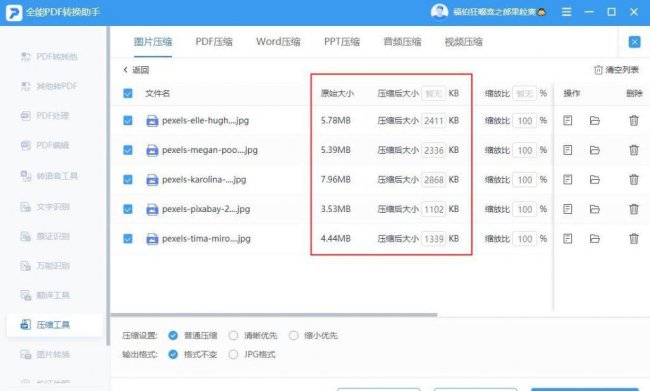Switch to the 图片压缩 tab
The width and height of the screenshot is (650, 391).
pos(153,42)
